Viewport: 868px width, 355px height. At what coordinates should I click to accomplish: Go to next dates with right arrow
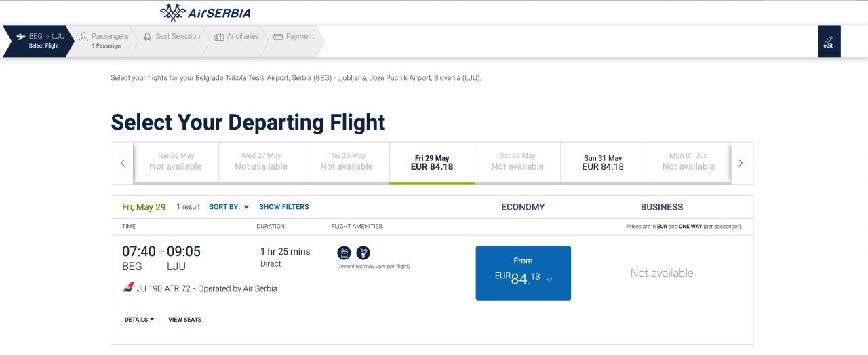741,163
